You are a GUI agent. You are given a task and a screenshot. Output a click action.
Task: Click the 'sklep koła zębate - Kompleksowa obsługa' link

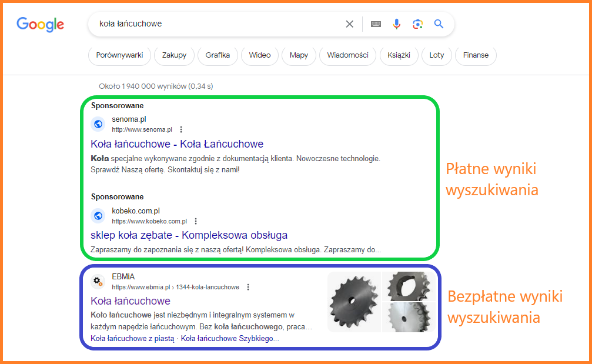188,235
